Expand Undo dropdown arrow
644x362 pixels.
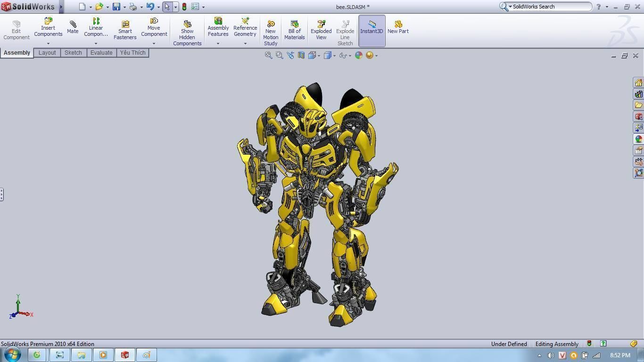click(x=158, y=7)
